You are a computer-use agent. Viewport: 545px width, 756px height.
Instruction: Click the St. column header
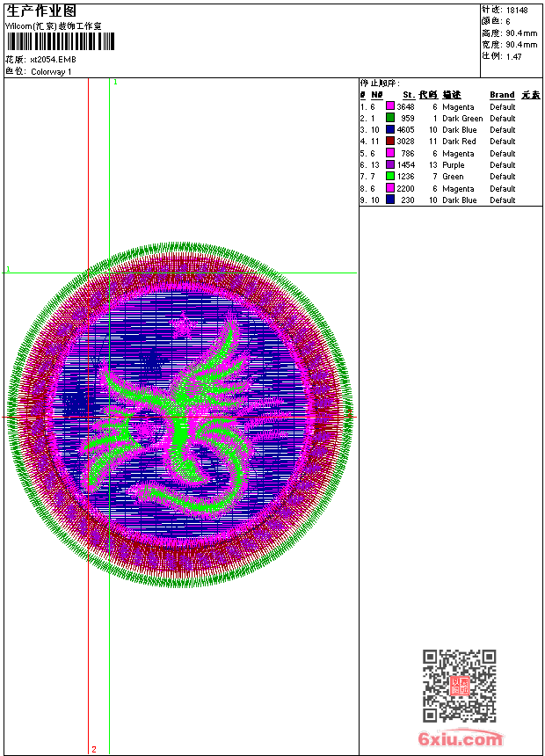pos(409,95)
